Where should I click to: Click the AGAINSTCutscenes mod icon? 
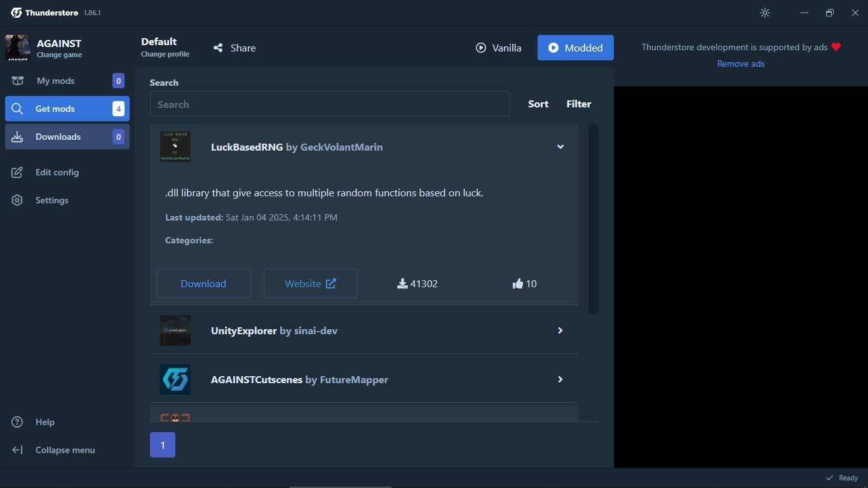(175, 379)
